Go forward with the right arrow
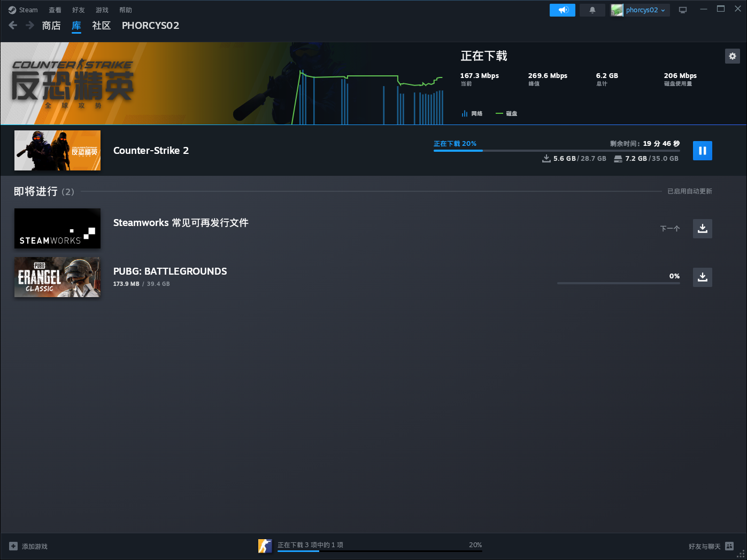Screen dimensions: 747x560 (x=30, y=25)
